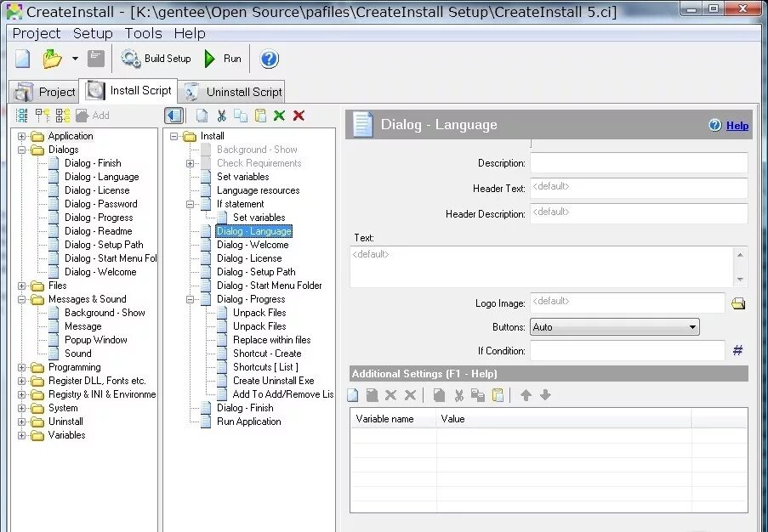The width and height of the screenshot is (768, 532).
Task: Open the Tools menu
Action: [x=143, y=33]
